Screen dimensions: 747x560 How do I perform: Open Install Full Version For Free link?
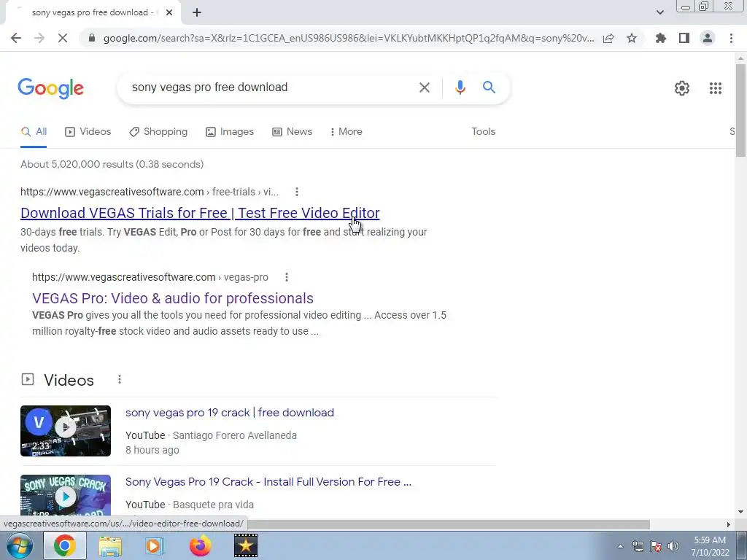point(268,482)
